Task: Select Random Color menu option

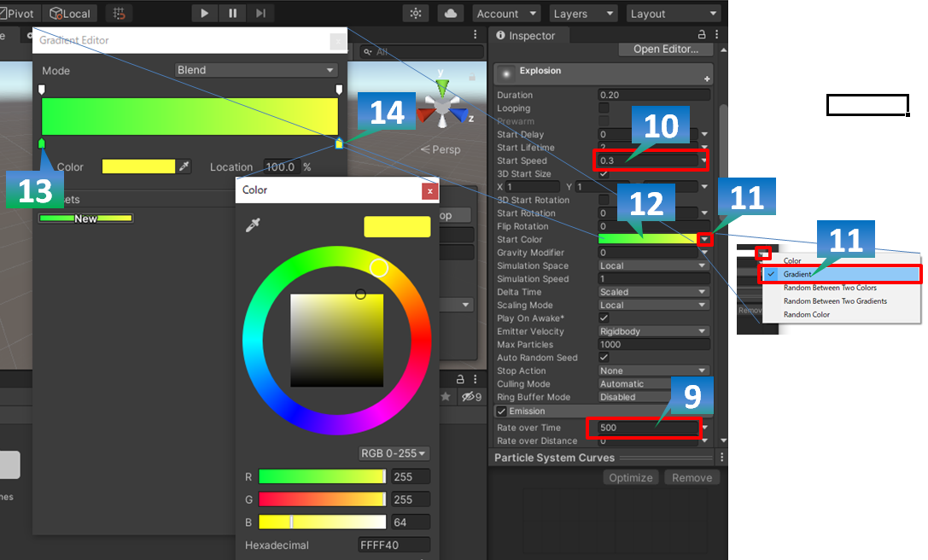Action: [x=841, y=314]
